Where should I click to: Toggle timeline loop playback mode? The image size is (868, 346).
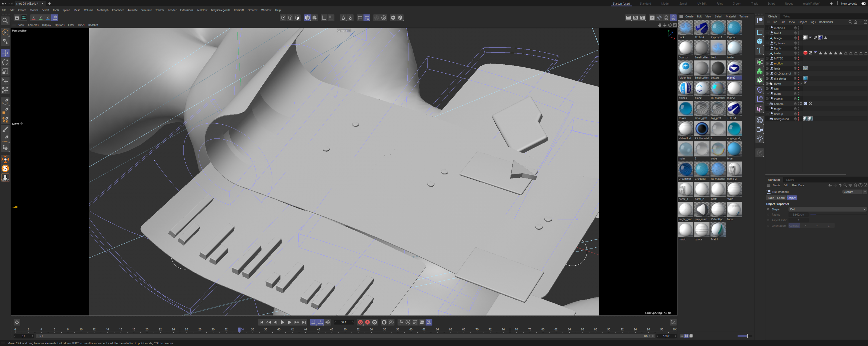tap(313, 322)
